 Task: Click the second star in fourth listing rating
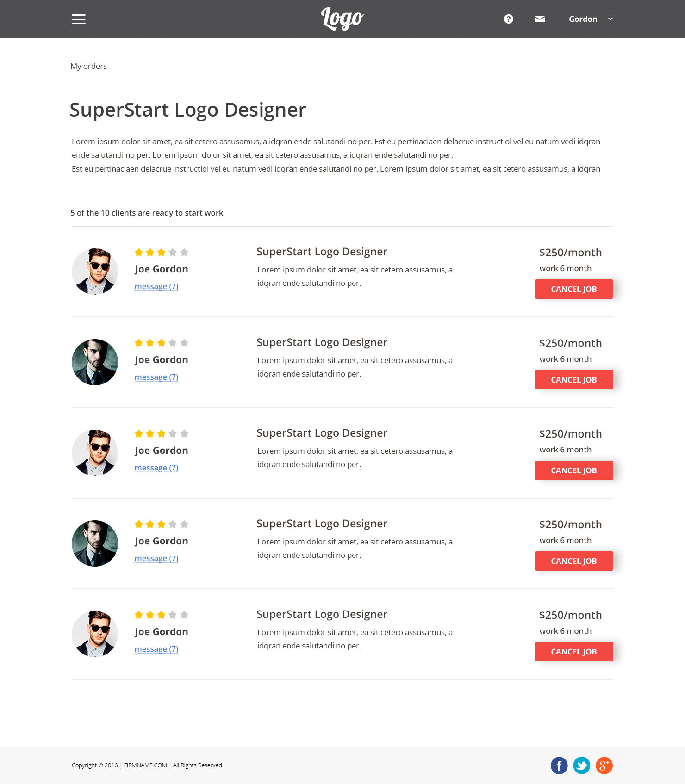[x=150, y=524]
